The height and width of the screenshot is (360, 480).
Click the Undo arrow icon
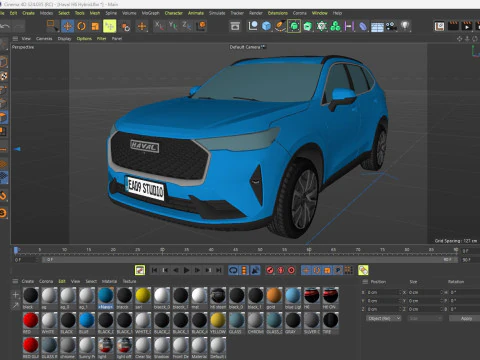[x=5, y=26]
